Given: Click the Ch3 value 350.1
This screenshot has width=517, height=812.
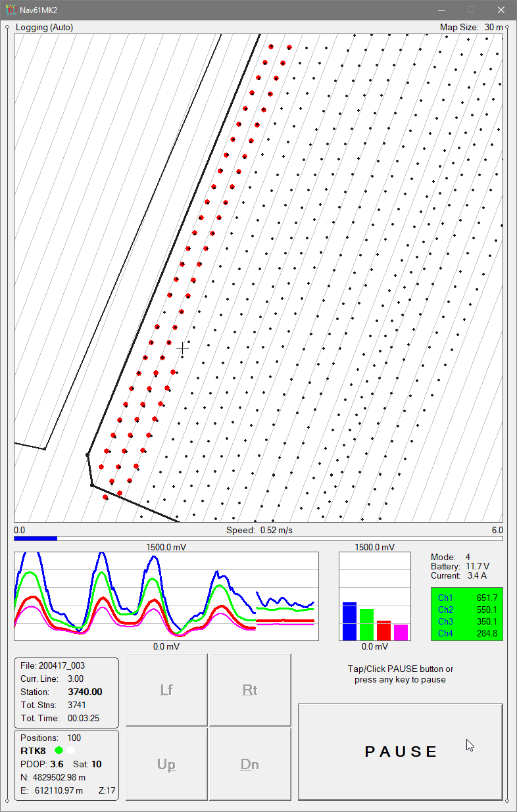Looking at the screenshot, I should click(487, 621).
